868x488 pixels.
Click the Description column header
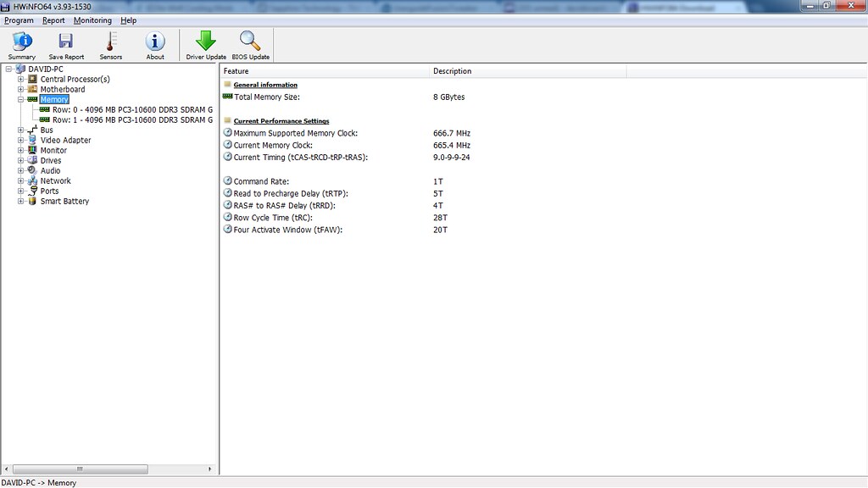[x=527, y=71]
